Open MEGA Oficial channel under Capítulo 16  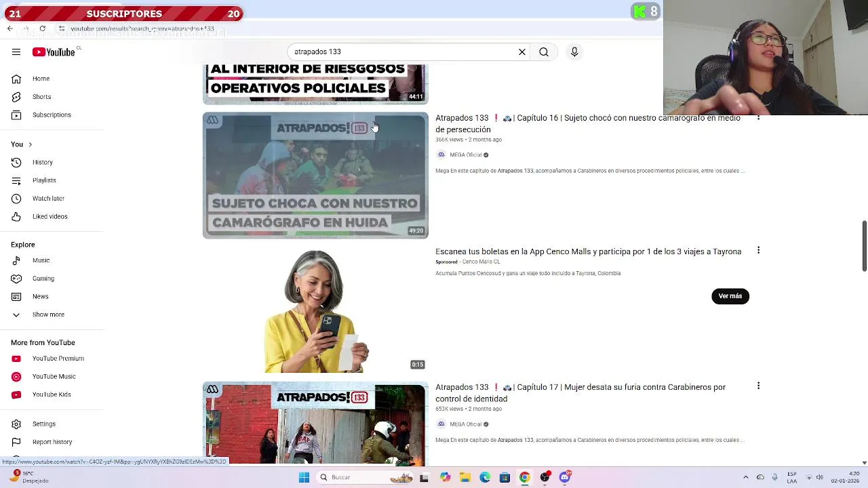tap(465, 155)
